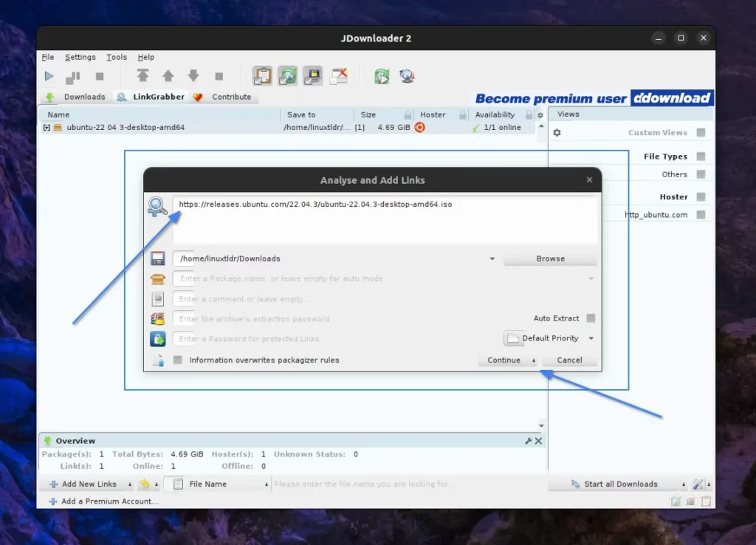This screenshot has height=545, width=756.
Task: Toggle silent mode crossed-out icon
Action: click(338, 76)
